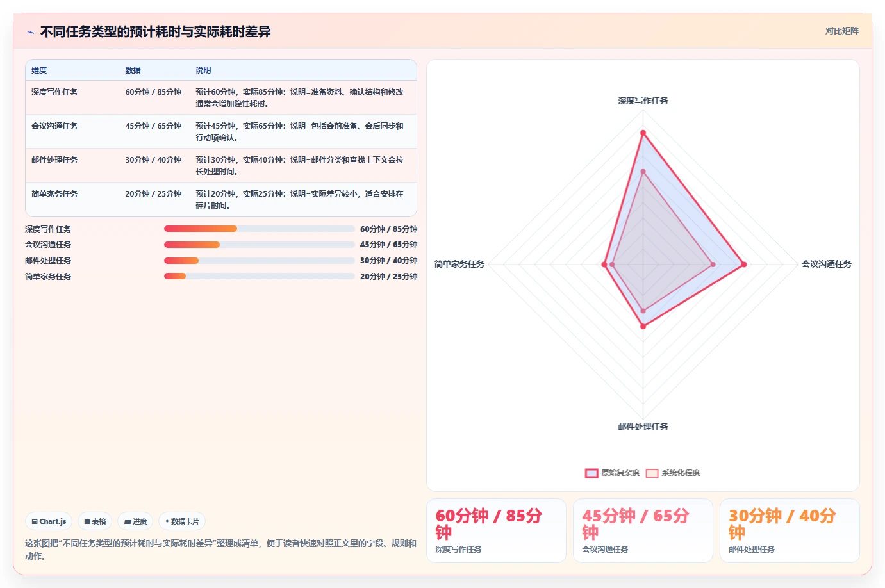Click the 原始复杂度 legend color box
885x588 pixels.
pyautogui.click(x=591, y=473)
